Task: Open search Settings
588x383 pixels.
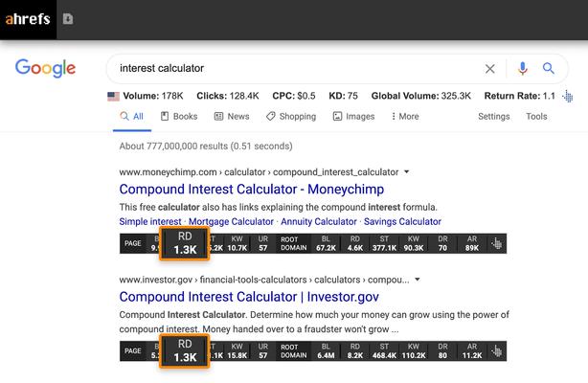Action: click(x=494, y=117)
